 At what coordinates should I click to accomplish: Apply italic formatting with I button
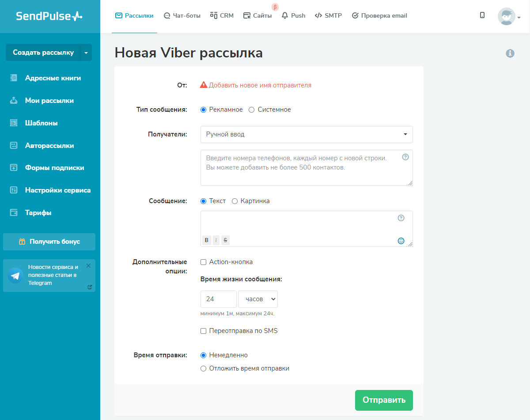pyautogui.click(x=216, y=240)
